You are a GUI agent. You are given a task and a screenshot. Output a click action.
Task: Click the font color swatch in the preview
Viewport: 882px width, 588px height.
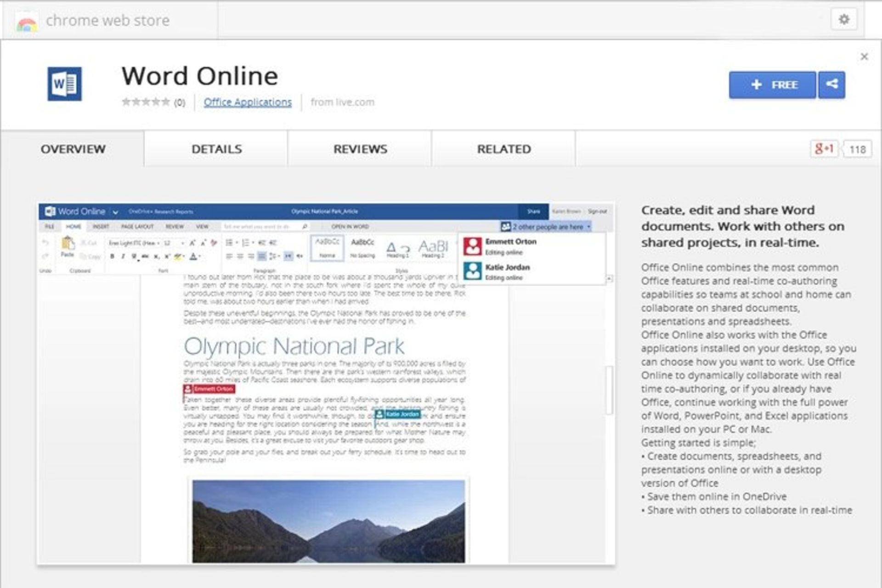[194, 256]
